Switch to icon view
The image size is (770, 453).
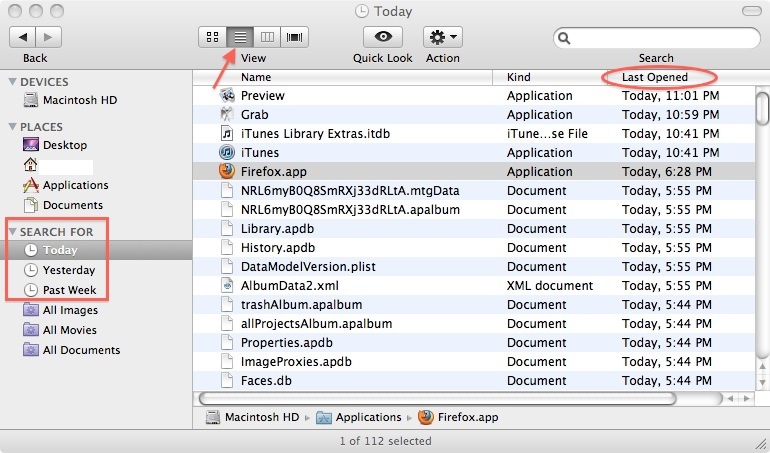click(x=213, y=37)
